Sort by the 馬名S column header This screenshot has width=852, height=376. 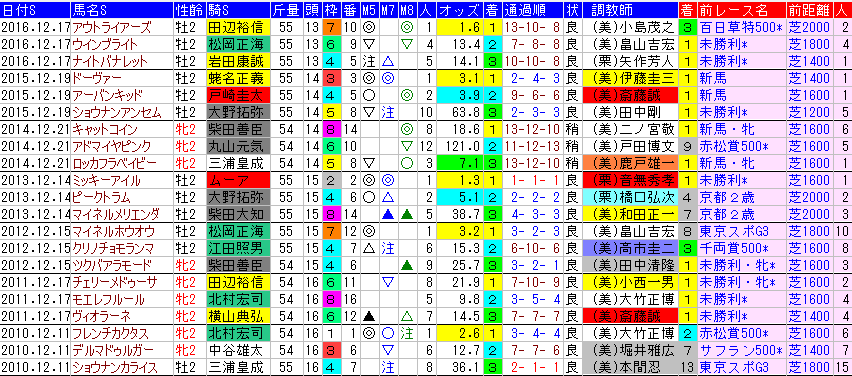123,10
